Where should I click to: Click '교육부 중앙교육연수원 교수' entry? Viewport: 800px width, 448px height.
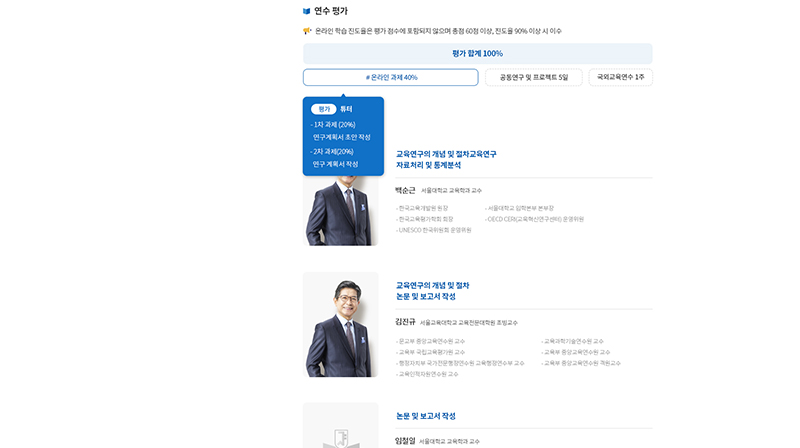click(576, 353)
